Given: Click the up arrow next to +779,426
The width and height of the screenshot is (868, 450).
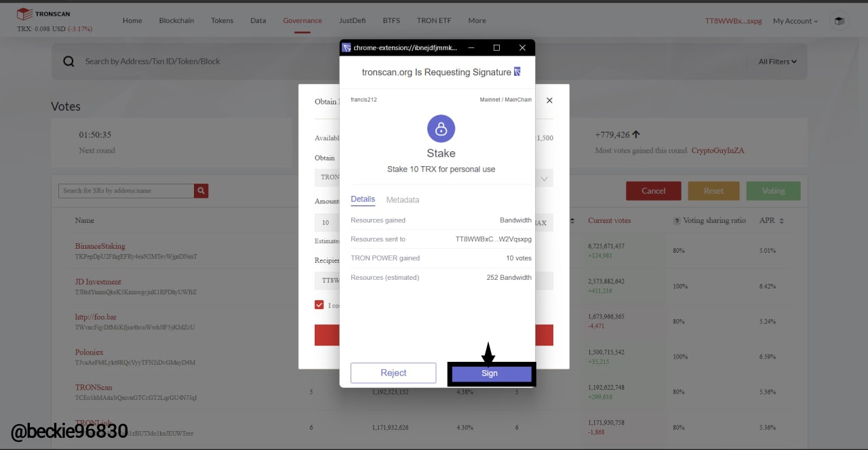Looking at the screenshot, I should coord(635,135).
